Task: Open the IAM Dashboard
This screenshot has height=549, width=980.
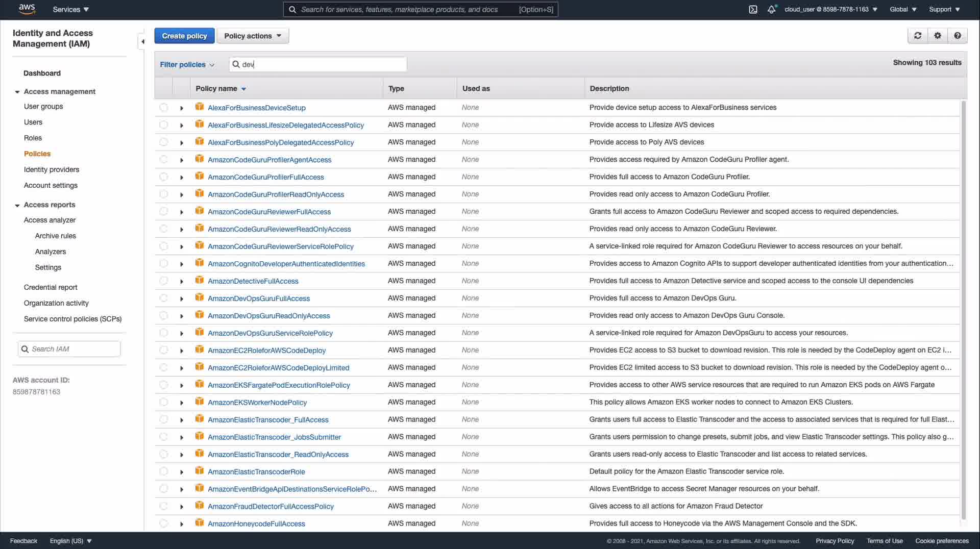Action: click(x=42, y=73)
